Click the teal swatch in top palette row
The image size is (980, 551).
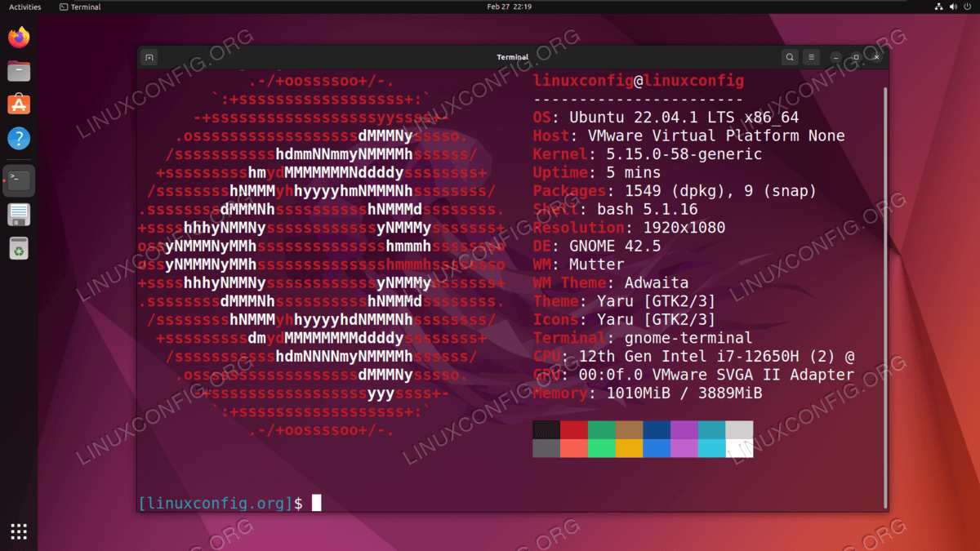[712, 429]
